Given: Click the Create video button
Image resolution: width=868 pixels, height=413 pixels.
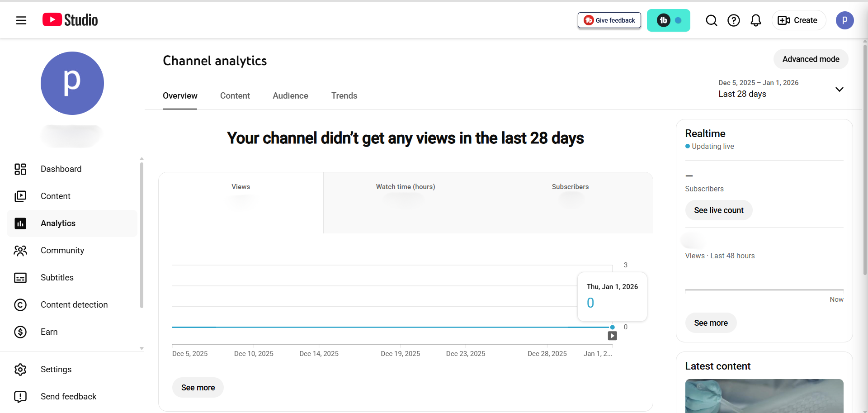Looking at the screenshot, I should (x=798, y=20).
